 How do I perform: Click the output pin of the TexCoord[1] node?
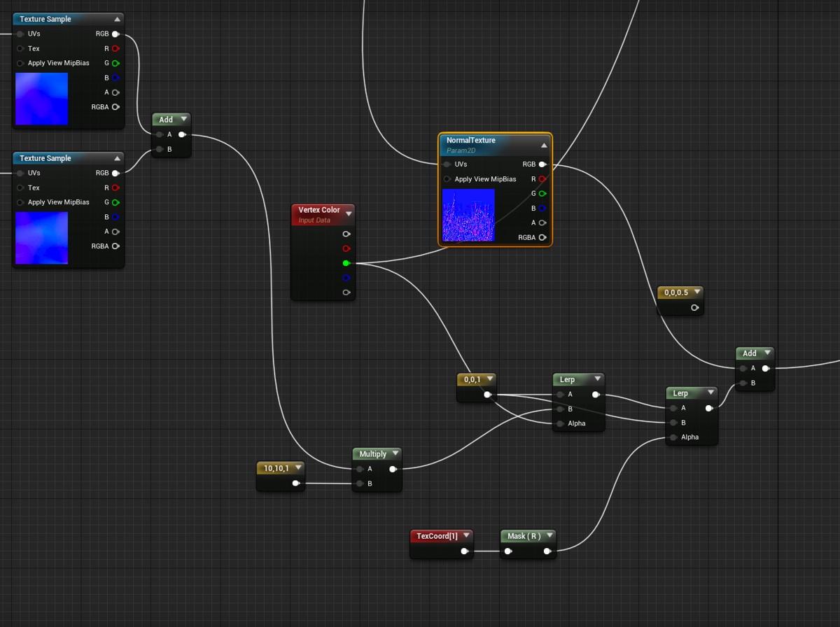coord(464,551)
